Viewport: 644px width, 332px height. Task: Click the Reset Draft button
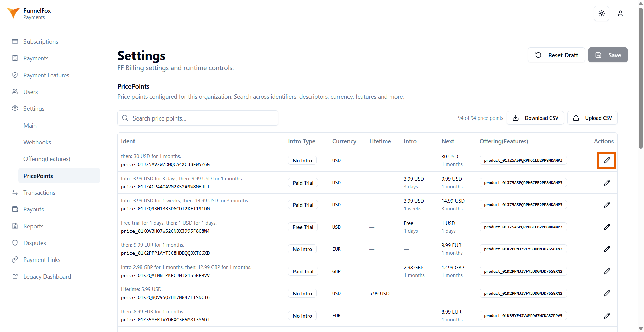(x=556, y=55)
